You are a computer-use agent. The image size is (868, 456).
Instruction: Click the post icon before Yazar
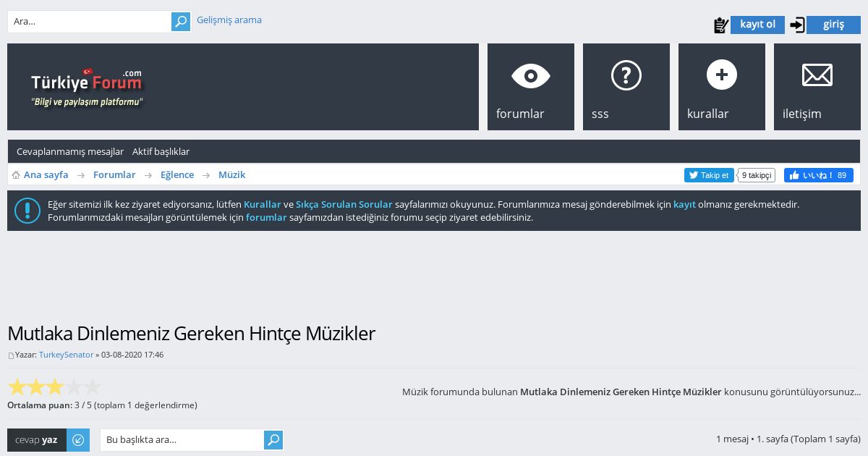click(11, 355)
